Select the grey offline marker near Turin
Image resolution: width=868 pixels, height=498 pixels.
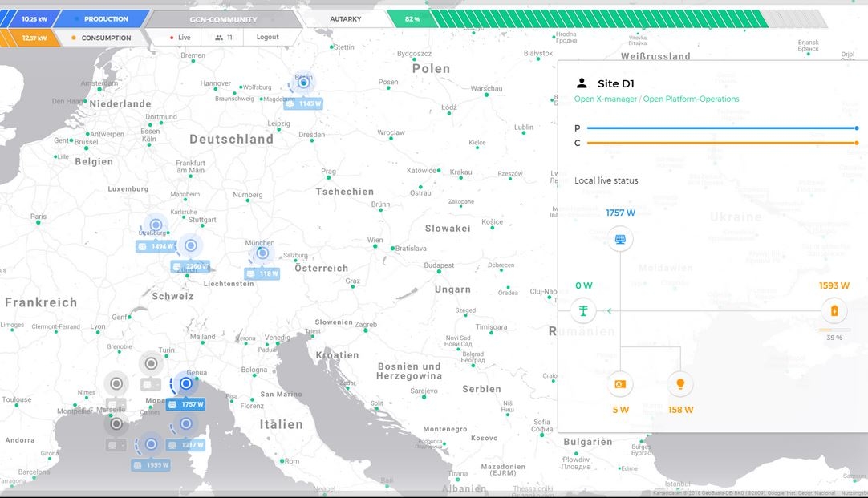tap(151, 363)
